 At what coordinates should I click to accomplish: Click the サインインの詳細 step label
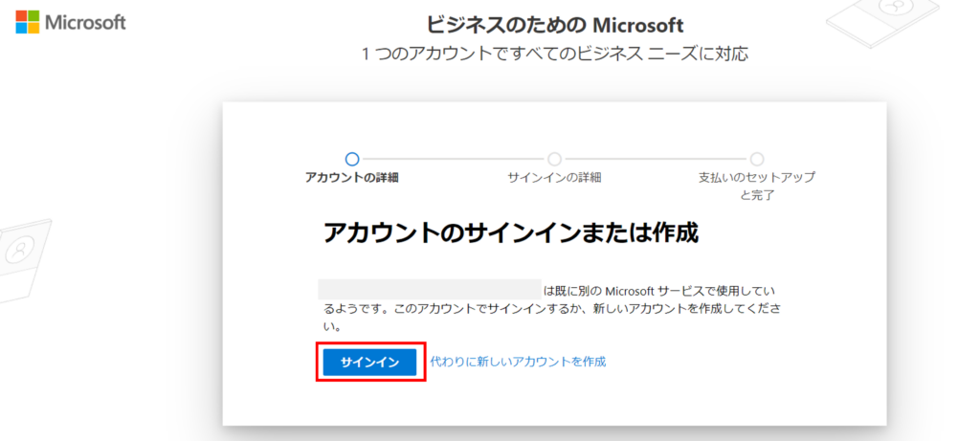tap(554, 177)
